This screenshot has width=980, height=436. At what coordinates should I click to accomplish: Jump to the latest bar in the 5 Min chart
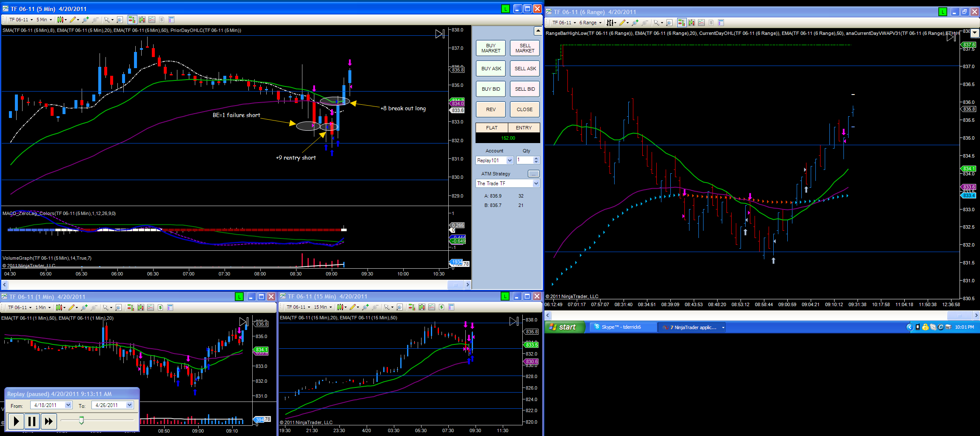pos(440,34)
